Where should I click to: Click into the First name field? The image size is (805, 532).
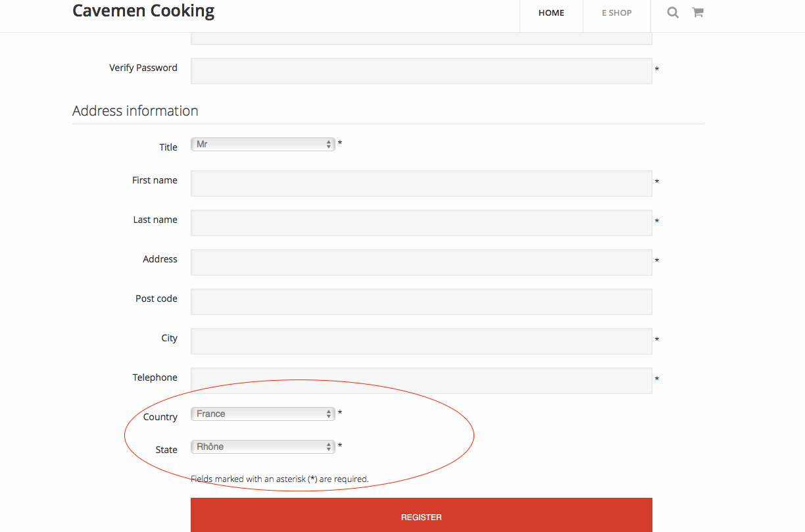tap(421, 183)
